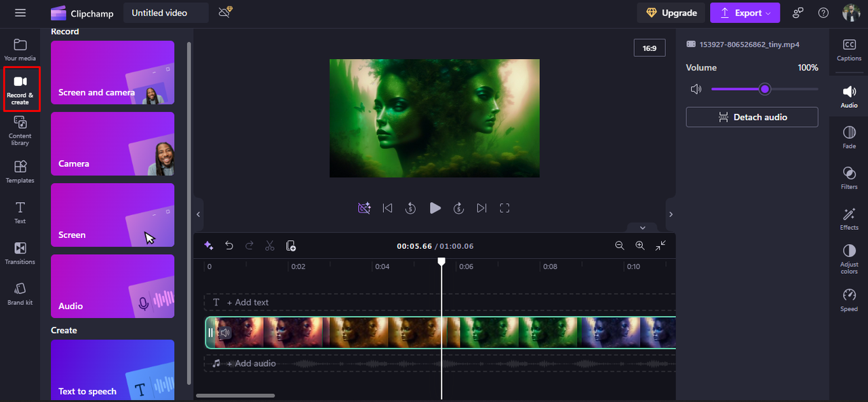The image size is (868, 402).
Task: Click the Upgrade button
Action: coord(671,13)
